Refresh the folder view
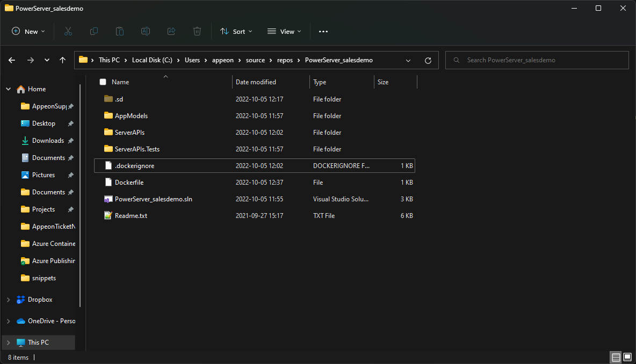 click(428, 60)
